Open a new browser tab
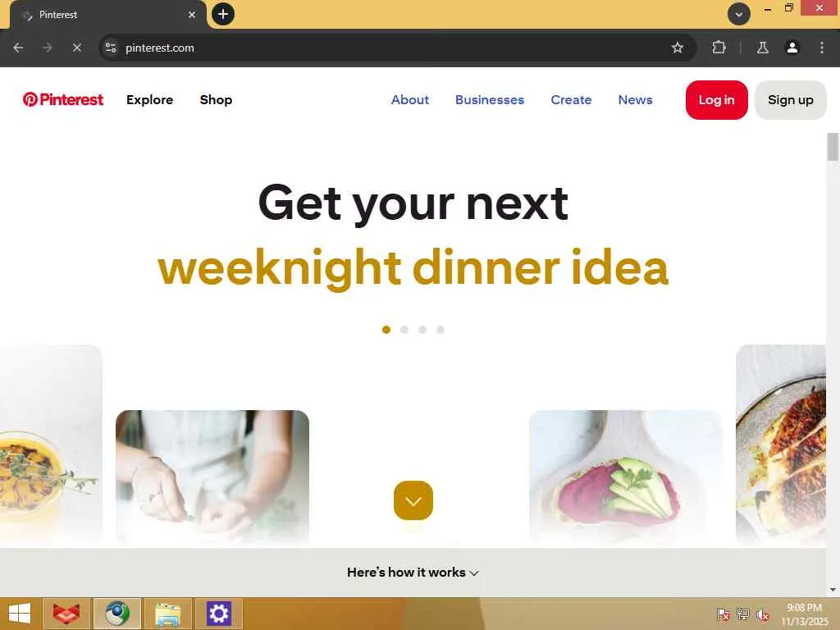840x630 pixels. point(223,14)
